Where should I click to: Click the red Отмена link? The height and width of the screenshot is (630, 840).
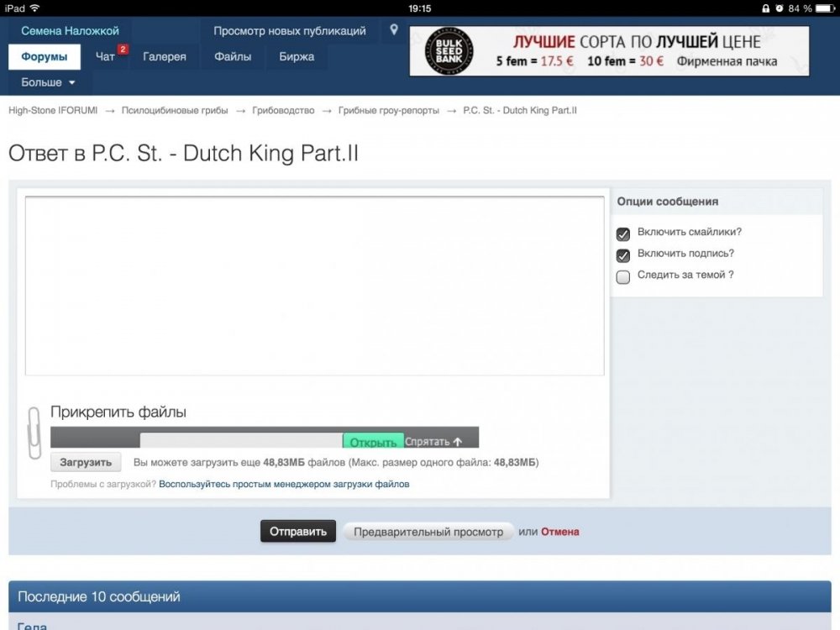pos(559,532)
